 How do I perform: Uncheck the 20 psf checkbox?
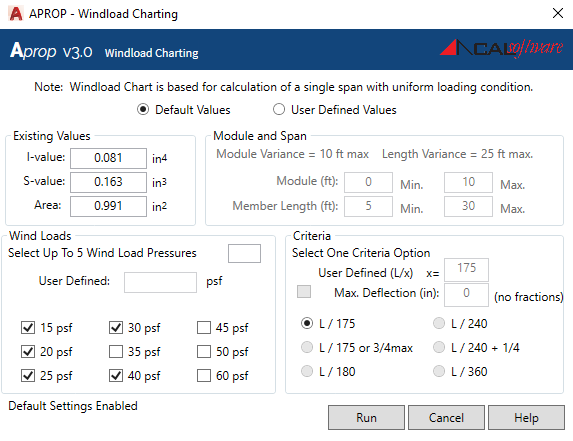click(x=28, y=352)
